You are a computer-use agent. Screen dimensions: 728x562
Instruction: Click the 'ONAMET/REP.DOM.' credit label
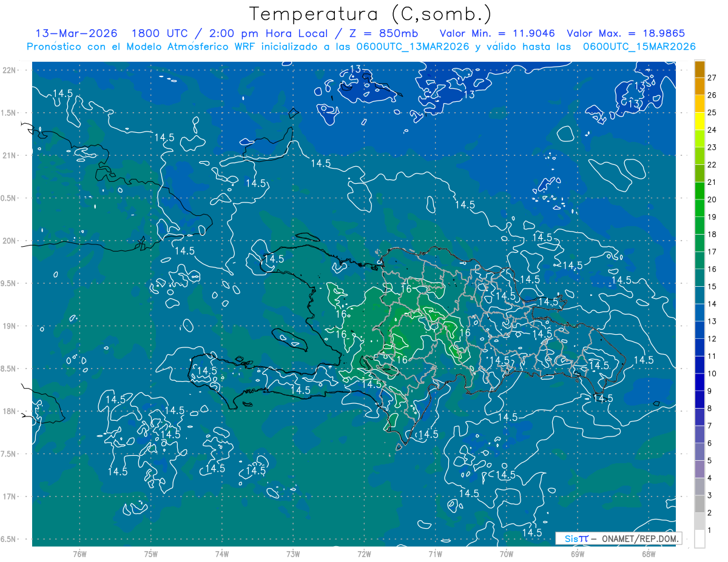point(641,538)
